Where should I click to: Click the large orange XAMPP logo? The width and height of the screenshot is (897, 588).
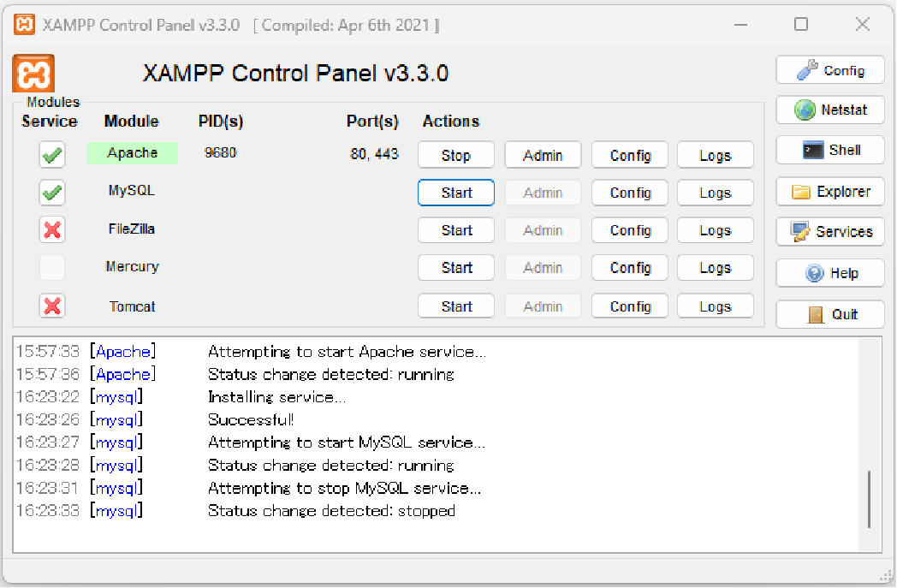pos(33,74)
